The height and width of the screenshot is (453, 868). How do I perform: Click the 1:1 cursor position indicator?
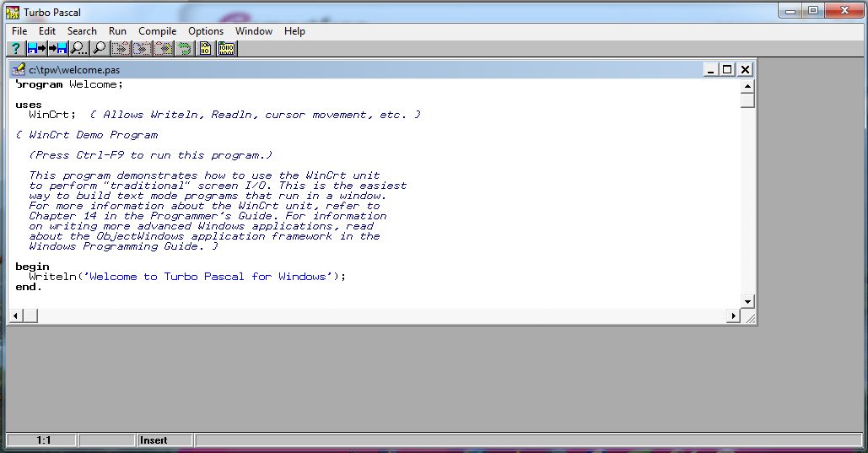pyautogui.click(x=41, y=440)
